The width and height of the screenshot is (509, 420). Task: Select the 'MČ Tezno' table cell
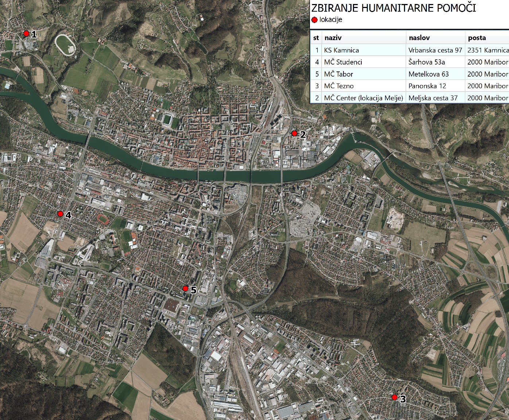tap(364, 86)
